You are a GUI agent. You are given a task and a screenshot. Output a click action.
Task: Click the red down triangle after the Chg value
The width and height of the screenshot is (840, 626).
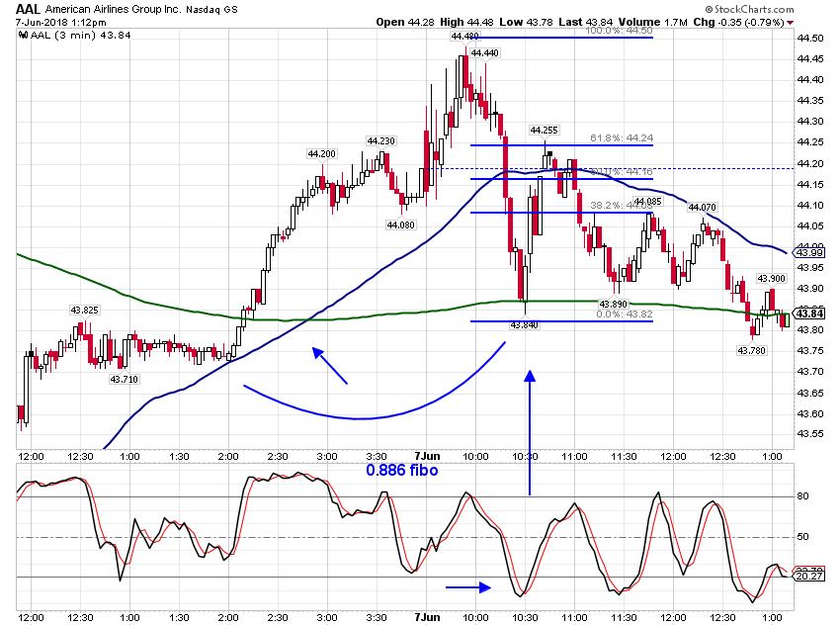pos(791,23)
